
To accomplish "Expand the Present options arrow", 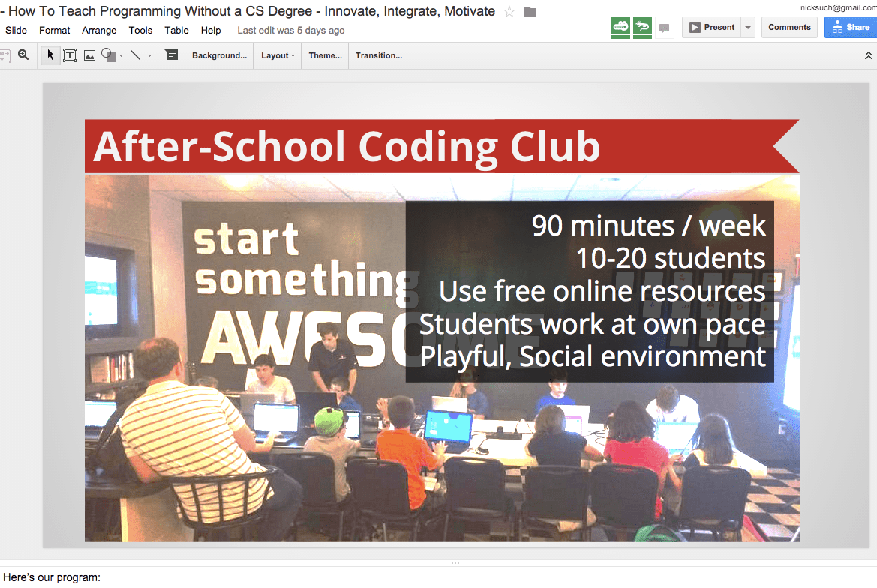I will (x=748, y=28).
